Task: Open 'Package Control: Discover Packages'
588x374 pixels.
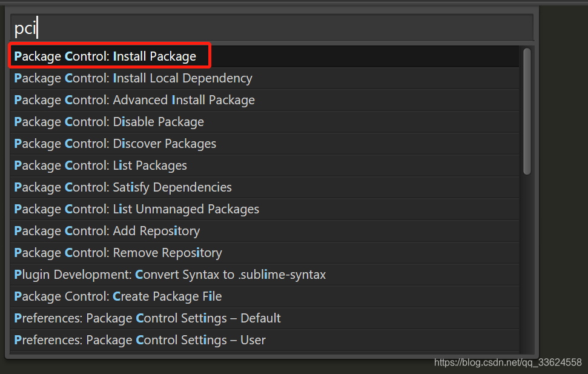Action: pos(265,144)
